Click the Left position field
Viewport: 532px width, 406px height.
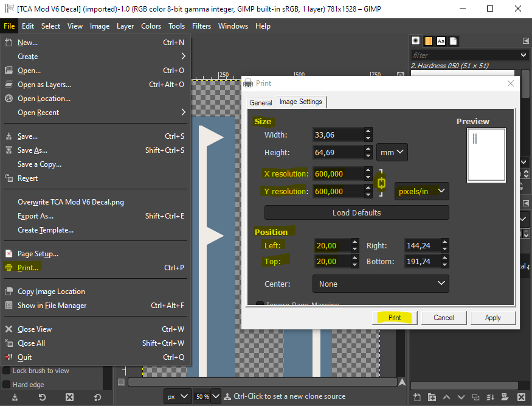pyautogui.click(x=332, y=246)
